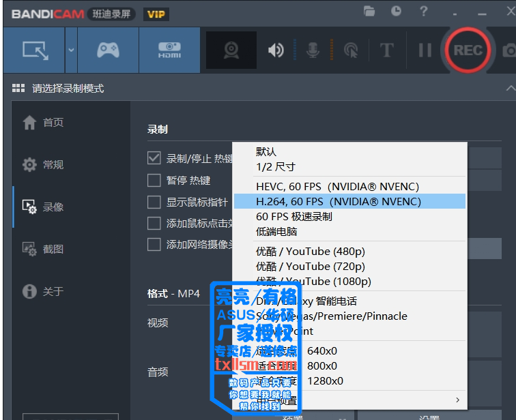Pause recording with the pause button
This screenshot has height=420, width=516.
click(x=425, y=50)
